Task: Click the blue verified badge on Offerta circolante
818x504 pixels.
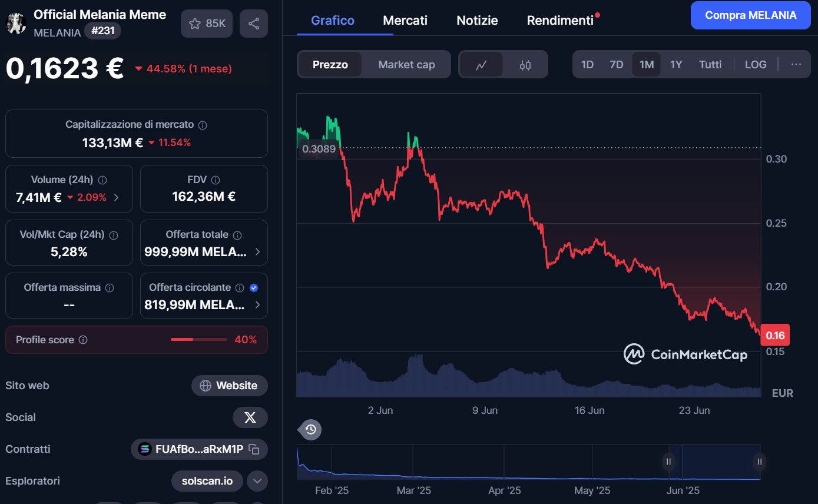Action: point(254,288)
